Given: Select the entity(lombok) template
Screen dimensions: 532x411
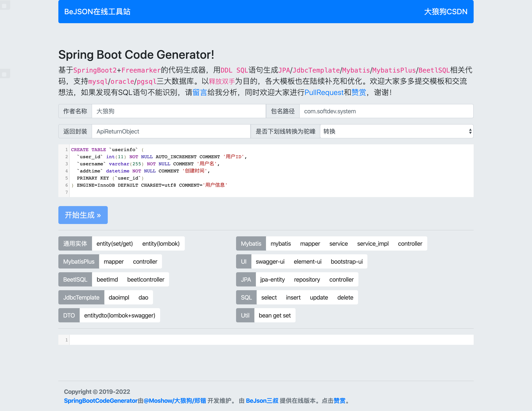Looking at the screenshot, I should tap(161, 244).
